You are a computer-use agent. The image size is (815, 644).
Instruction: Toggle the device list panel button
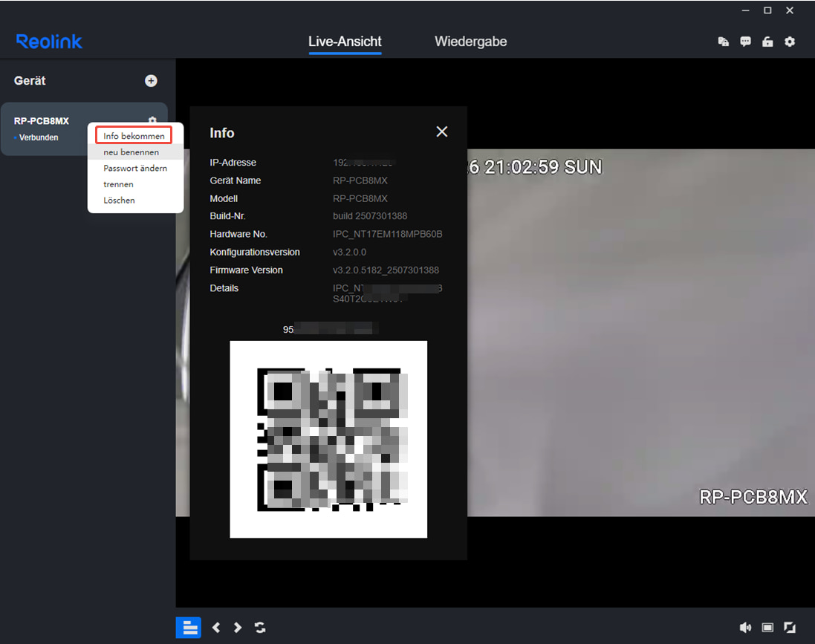click(x=189, y=628)
